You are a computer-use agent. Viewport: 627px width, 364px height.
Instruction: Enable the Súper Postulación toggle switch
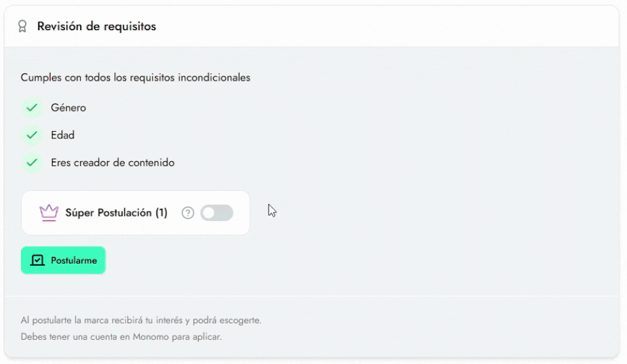(217, 213)
